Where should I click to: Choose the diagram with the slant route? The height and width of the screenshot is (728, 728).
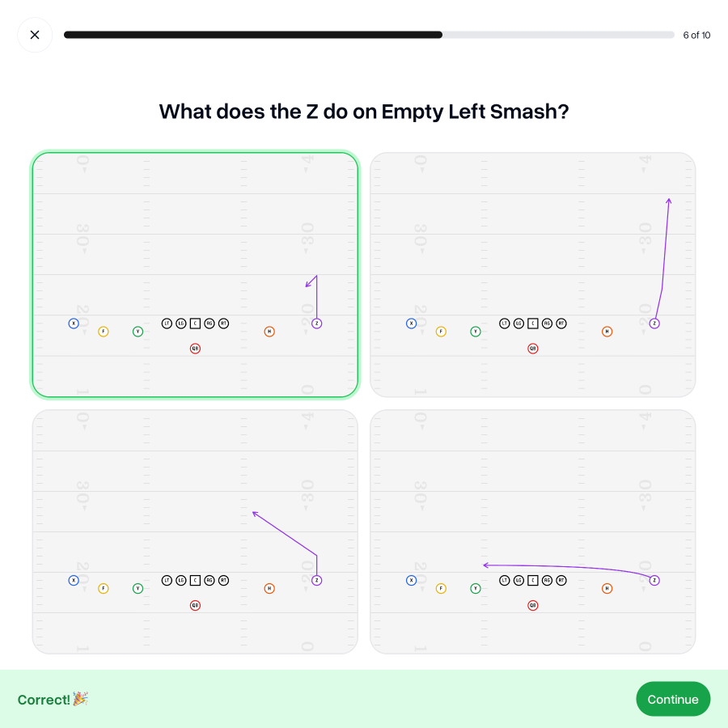[x=194, y=531]
